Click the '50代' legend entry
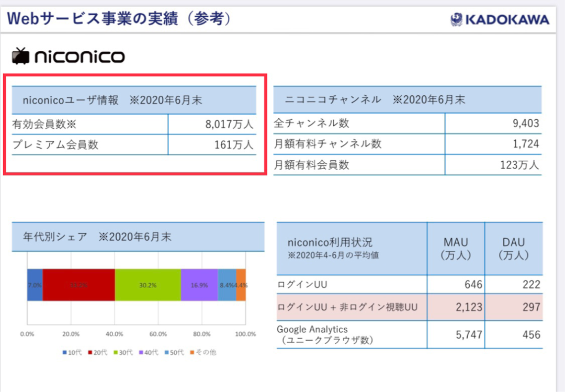 pos(174,352)
